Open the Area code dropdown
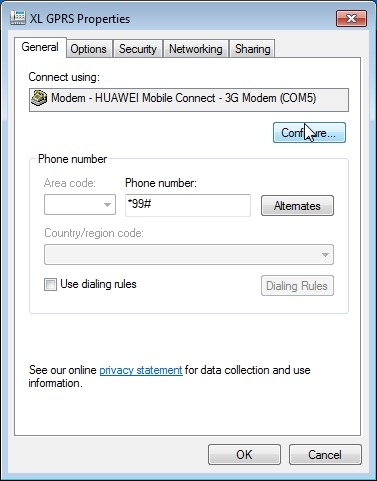The height and width of the screenshot is (481, 377). coord(80,205)
